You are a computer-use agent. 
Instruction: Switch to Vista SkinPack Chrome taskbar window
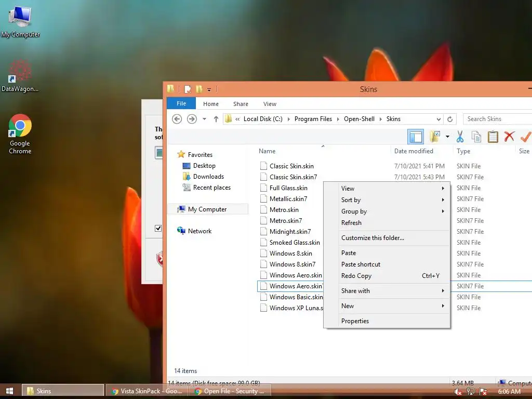click(x=147, y=391)
